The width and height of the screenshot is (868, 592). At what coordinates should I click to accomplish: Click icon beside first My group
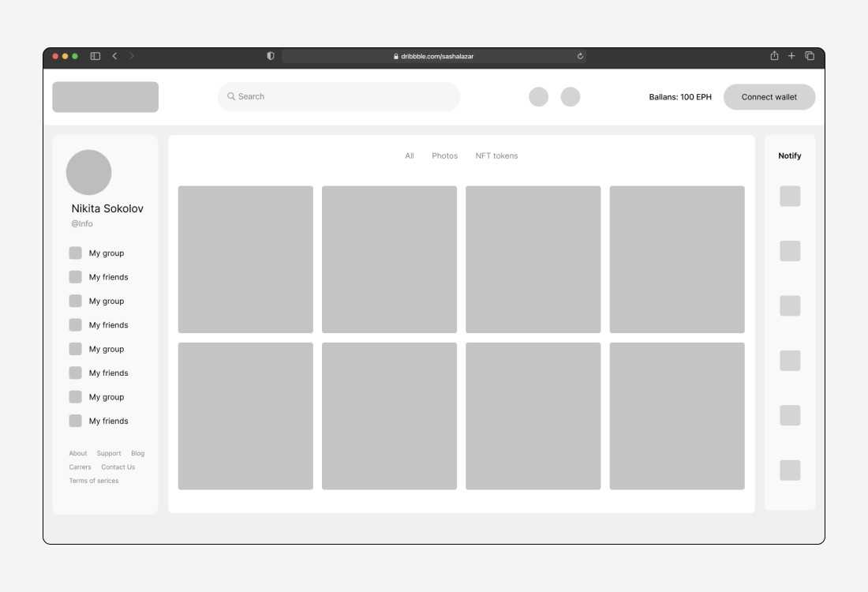click(75, 253)
